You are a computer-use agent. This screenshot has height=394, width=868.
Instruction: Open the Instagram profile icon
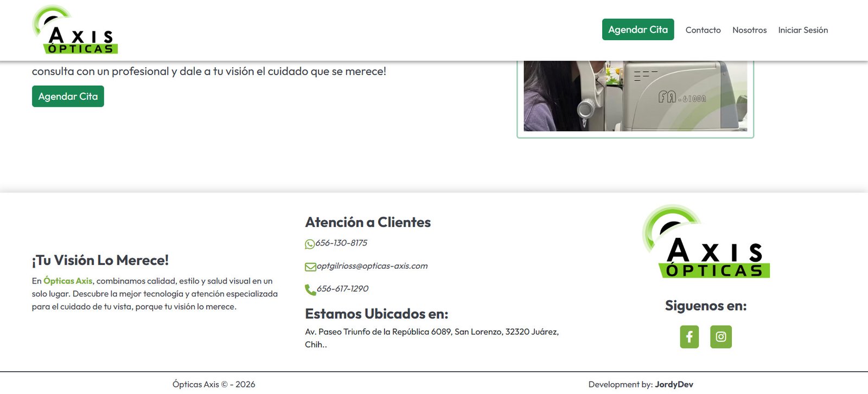[x=720, y=337]
